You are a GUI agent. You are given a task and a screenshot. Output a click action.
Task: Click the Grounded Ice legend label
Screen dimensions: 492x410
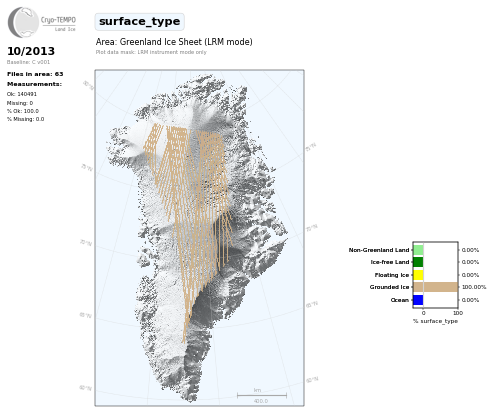coord(389,287)
